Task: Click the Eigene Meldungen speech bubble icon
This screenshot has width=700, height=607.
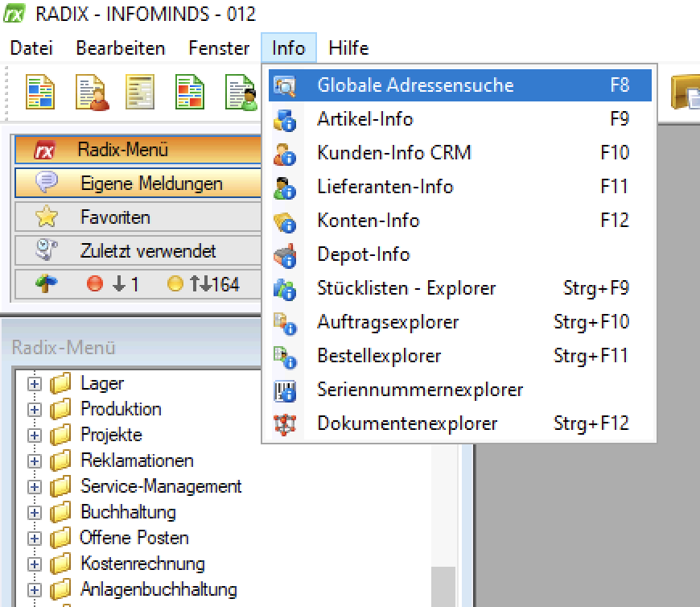Action: (x=47, y=183)
